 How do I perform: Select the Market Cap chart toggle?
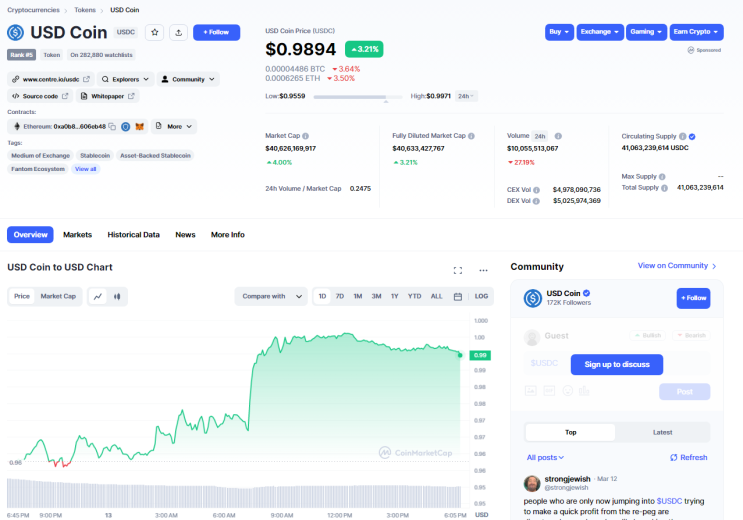(58, 296)
